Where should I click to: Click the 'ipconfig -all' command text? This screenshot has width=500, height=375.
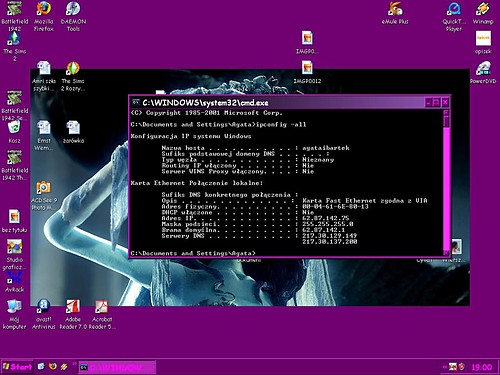tap(281, 124)
